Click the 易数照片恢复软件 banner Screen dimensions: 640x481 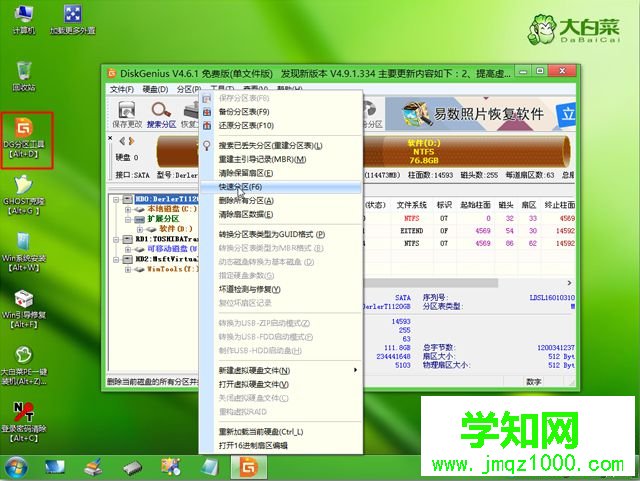click(x=480, y=114)
